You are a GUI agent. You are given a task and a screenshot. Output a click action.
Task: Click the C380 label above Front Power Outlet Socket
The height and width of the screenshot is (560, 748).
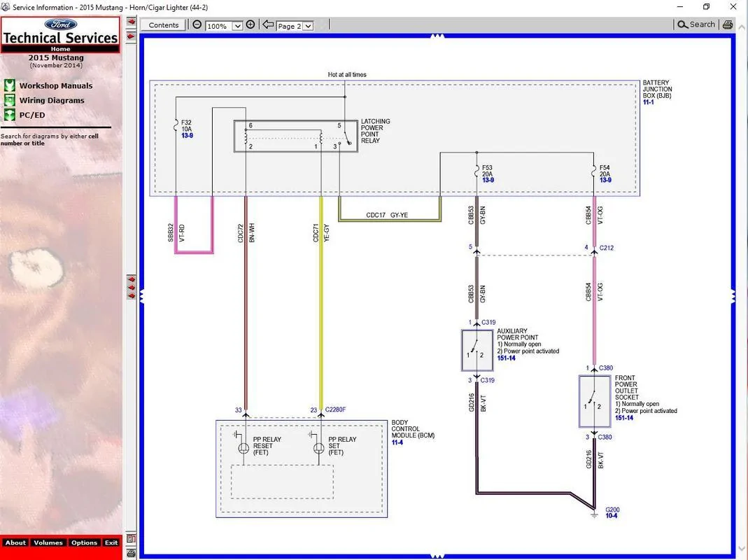click(x=606, y=368)
